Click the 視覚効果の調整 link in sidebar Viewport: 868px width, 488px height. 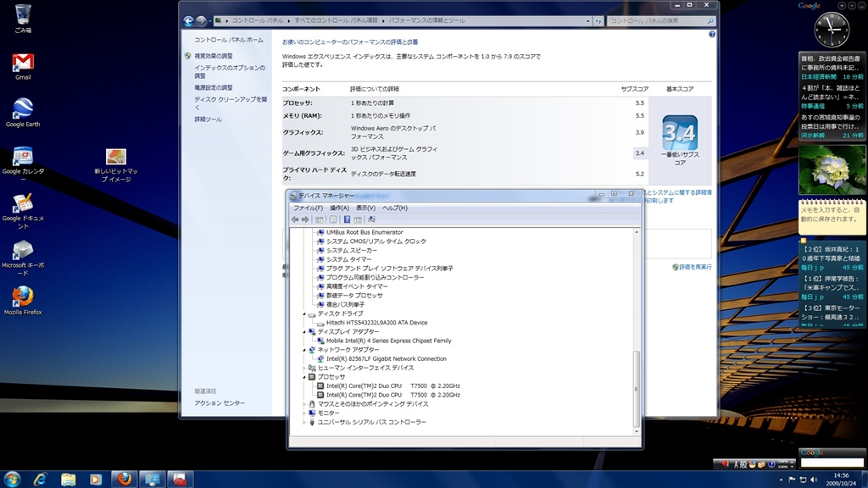click(214, 56)
